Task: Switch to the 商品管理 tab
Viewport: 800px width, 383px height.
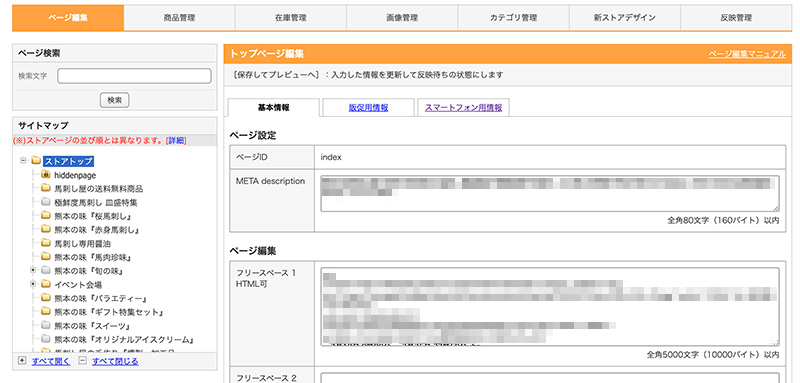Action: tap(179, 18)
